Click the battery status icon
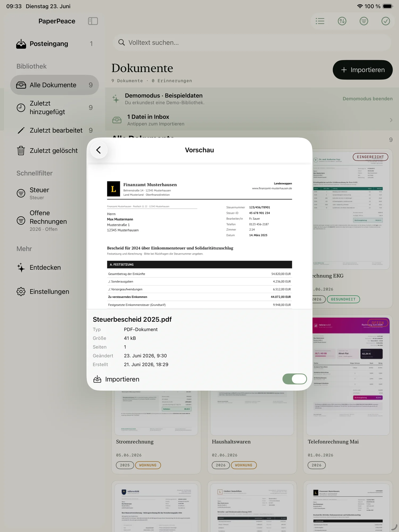The width and height of the screenshot is (399, 532). coord(388,6)
